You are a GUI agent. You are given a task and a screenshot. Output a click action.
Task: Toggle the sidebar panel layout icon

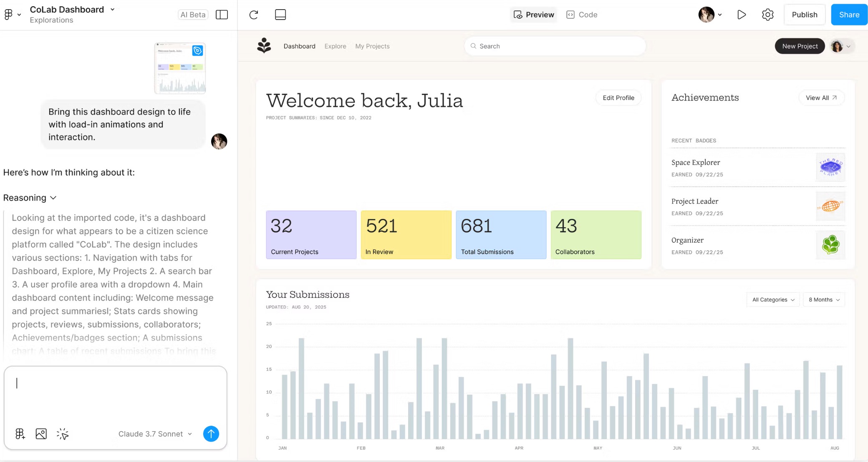click(x=222, y=15)
